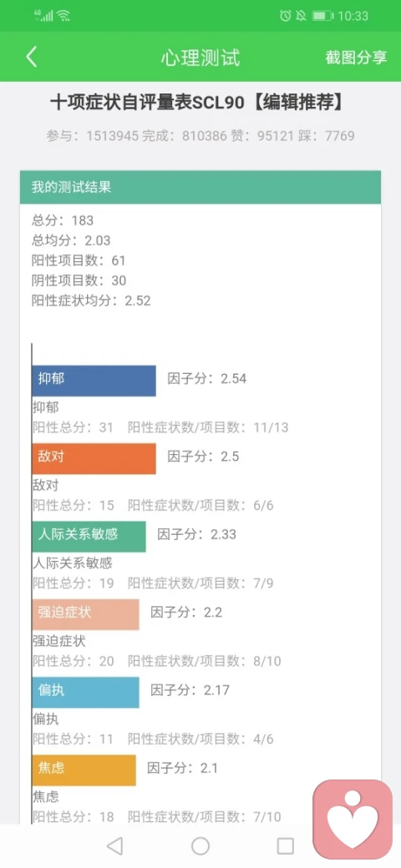Tap the muted bell status icon

301,16
